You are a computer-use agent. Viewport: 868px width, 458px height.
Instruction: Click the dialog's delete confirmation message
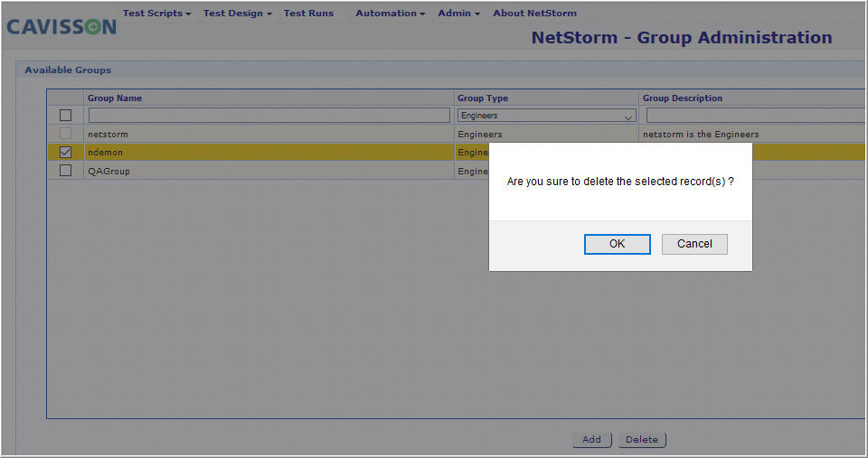tap(620, 182)
